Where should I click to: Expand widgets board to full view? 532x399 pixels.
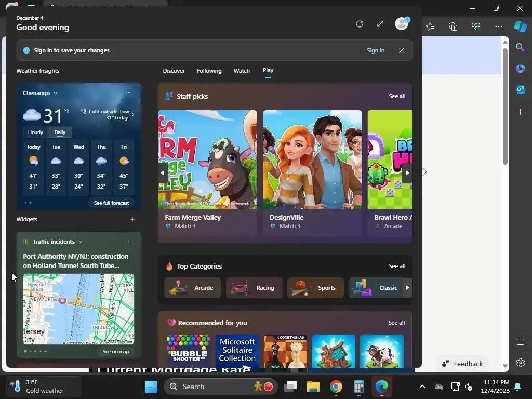coord(380,24)
